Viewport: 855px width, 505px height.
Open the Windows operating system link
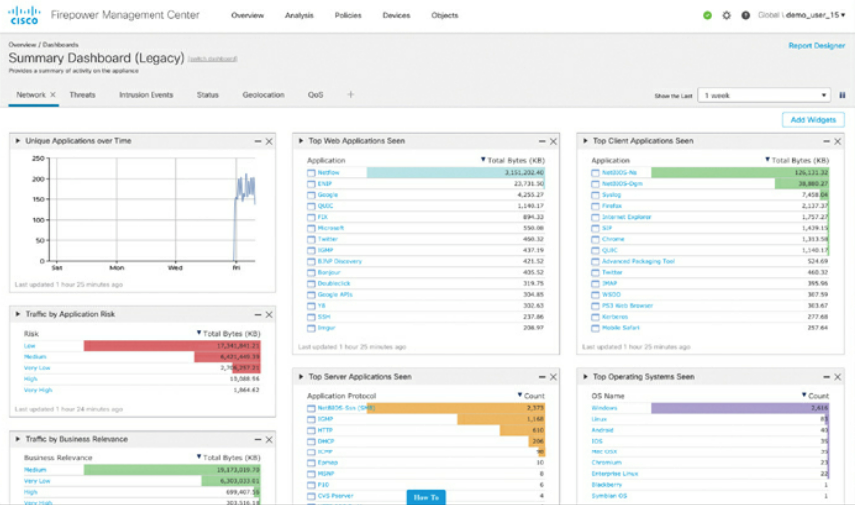pyautogui.click(x=604, y=408)
